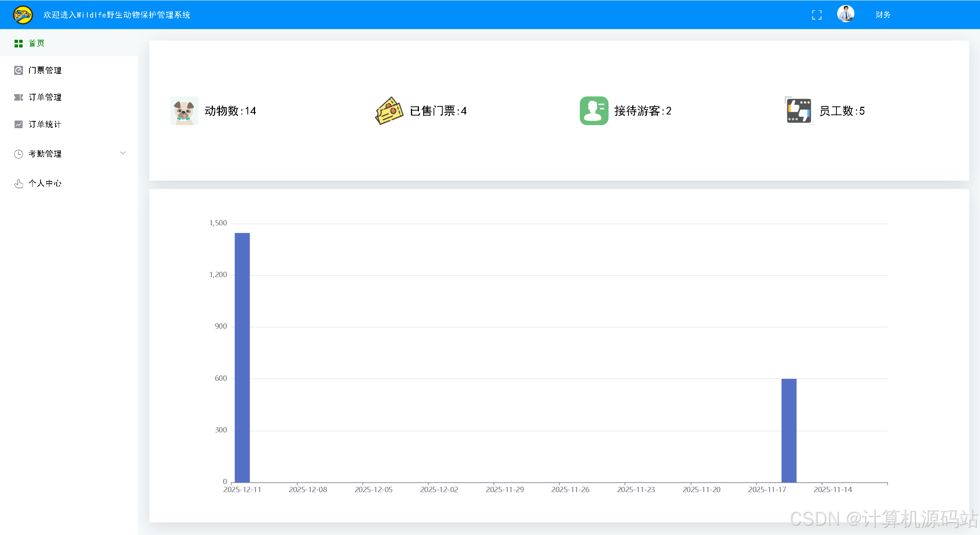Open 订单统计 menu item
Screen dimensions: 980x535
click(69, 124)
